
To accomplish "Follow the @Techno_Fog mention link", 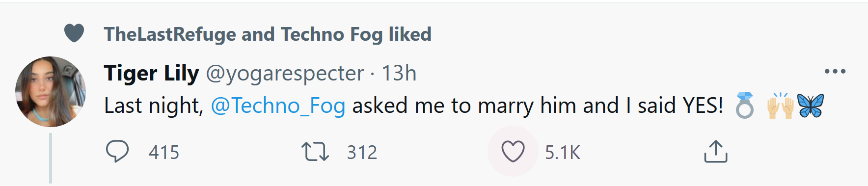I will pos(278,106).
